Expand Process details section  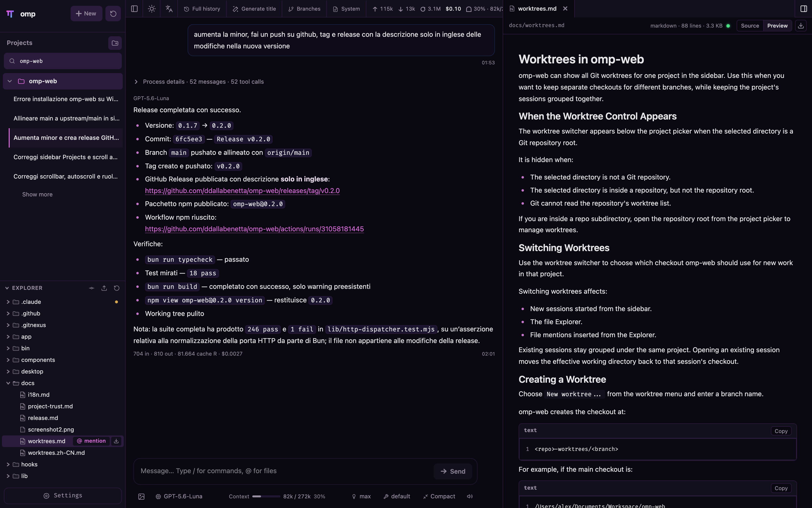tap(199, 82)
